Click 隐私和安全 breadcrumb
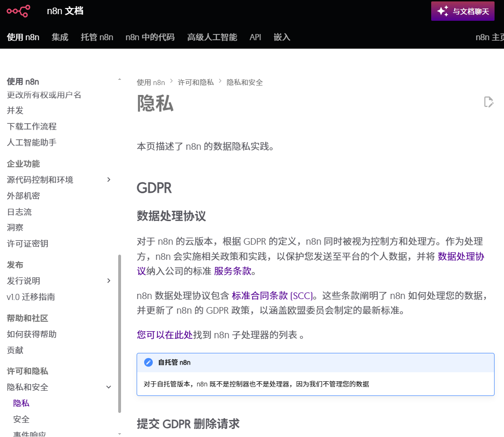The image size is (504, 437). (244, 83)
